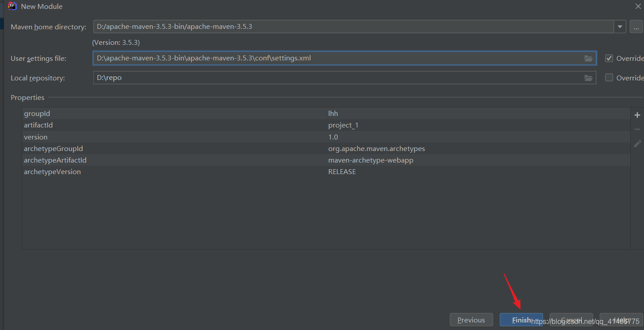Image resolution: width=644 pixels, height=330 pixels.
Task: Select the version property row
Action: [326, 137]
